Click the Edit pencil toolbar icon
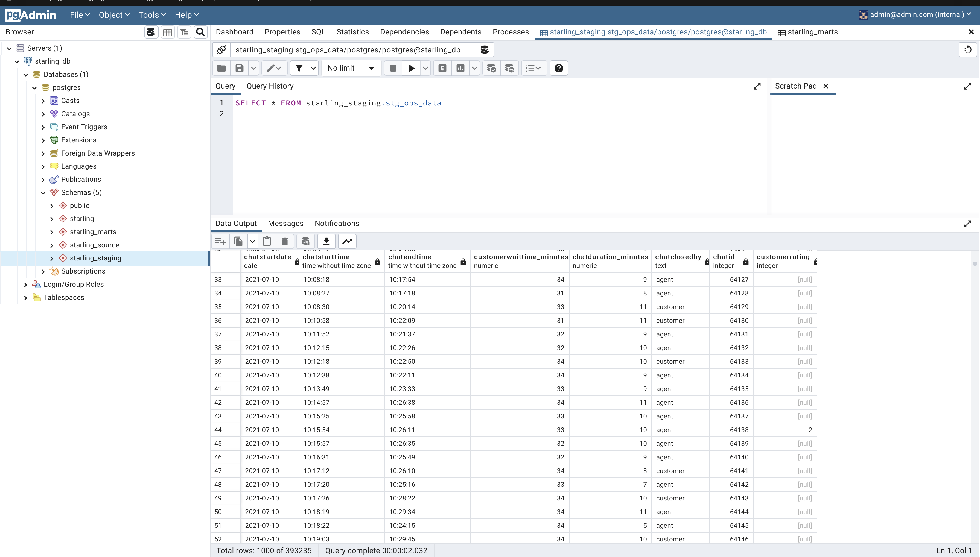Viewport: 980px width, 557px height. point(274,68)
